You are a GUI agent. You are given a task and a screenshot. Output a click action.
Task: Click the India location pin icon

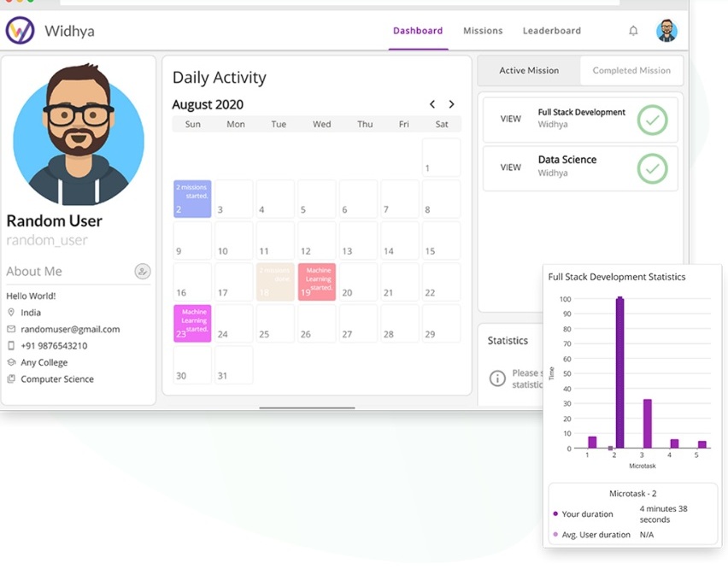pyautogui.click(x=11, y=313)
